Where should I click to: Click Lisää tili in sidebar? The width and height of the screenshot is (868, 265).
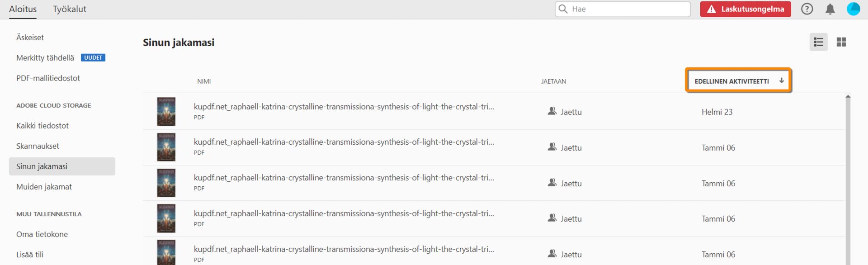30,255
